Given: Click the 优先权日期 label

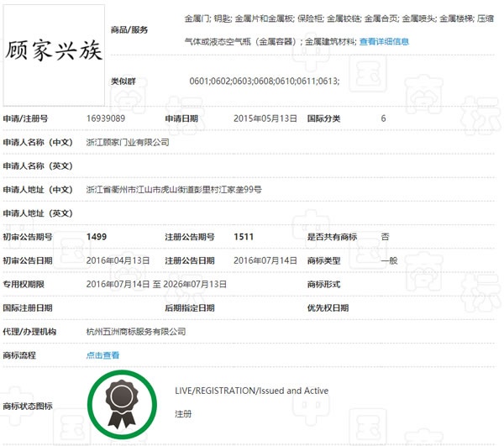Looking at the screenshot, I should click(328, 307).
